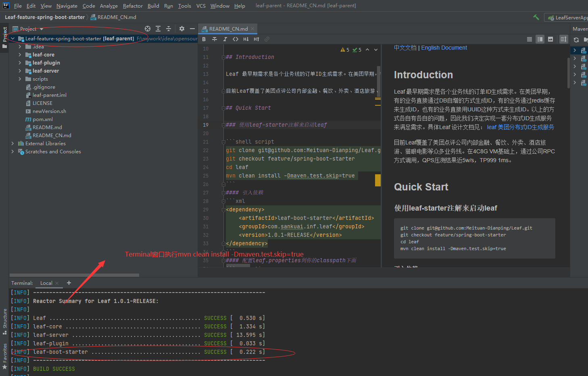Click Expand All in Project panel

[x=158, y=29]
